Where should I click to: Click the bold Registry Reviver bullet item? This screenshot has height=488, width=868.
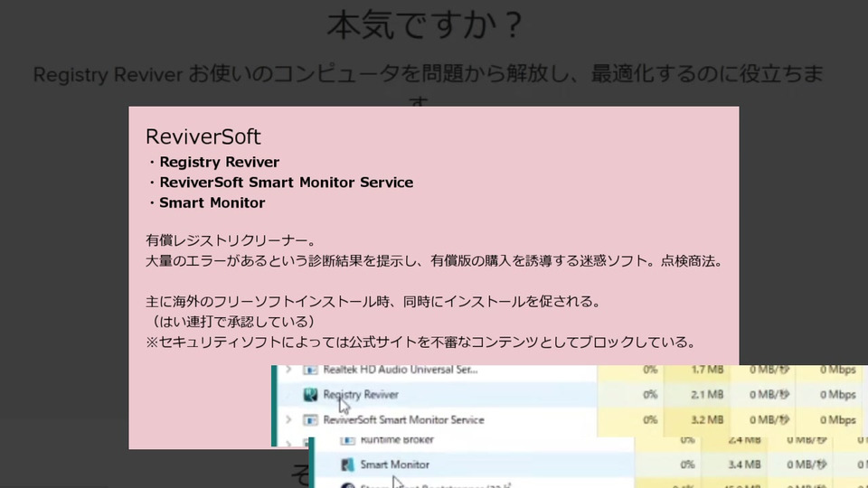[x=219, y=162]
